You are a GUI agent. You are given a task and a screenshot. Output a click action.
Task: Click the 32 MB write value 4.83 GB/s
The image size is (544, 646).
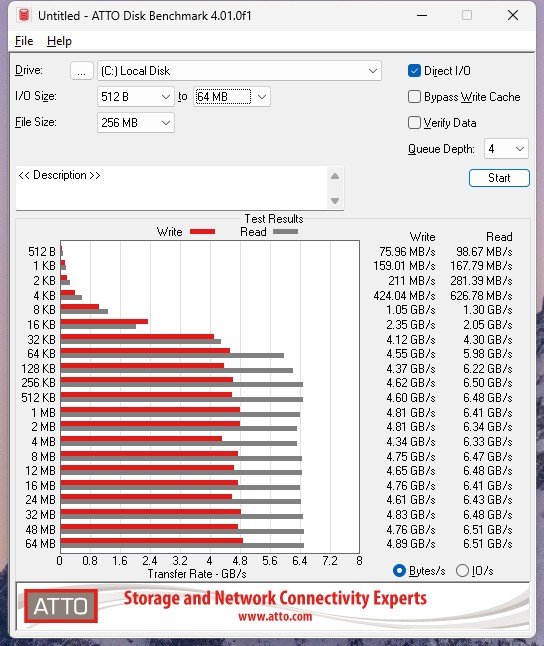(x=410, y=515)
